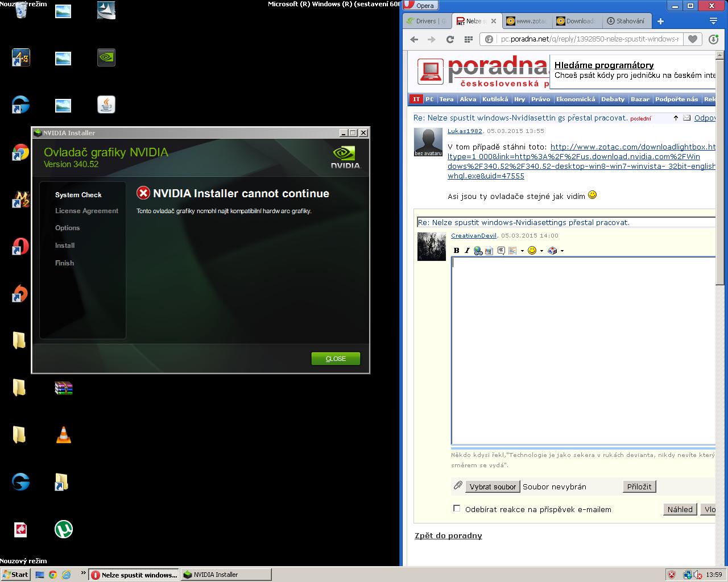
Task: Open the uTorrent desktop icon
Action: point(64,529)
